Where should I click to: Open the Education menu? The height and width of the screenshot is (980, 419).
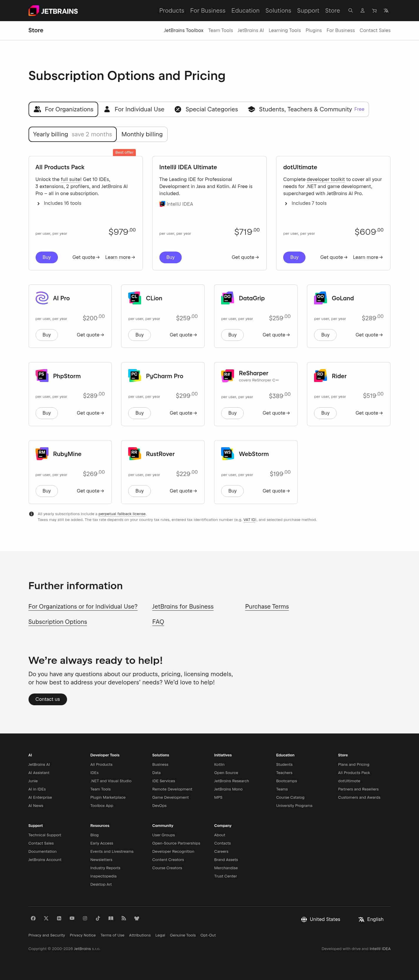point(246,11)
